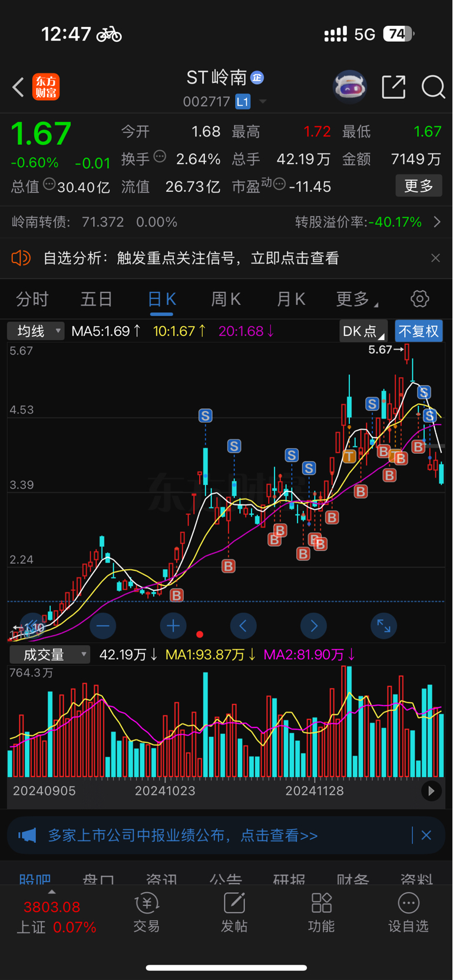Tap the 总值 info circle icon

point(49,185)
